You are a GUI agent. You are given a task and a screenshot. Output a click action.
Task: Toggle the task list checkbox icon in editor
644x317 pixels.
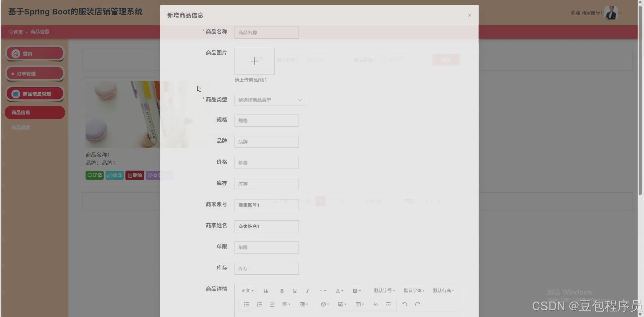(272, 304)
